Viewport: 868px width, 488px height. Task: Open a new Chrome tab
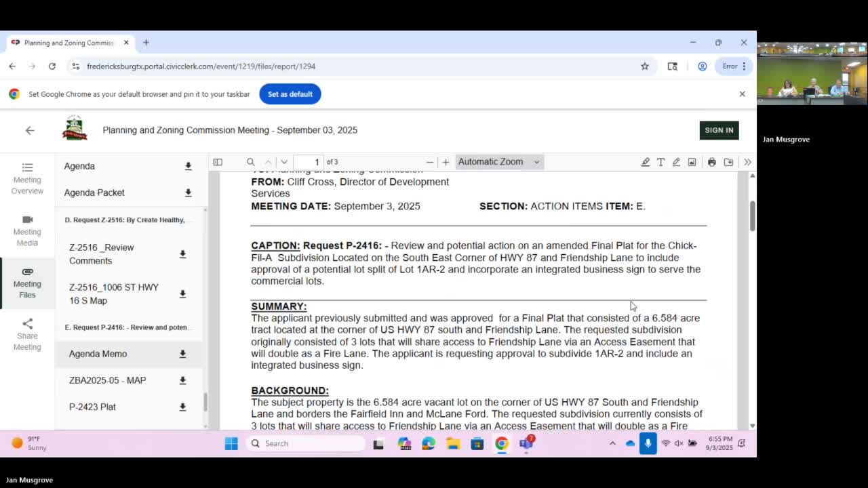(x=146, y=43)
